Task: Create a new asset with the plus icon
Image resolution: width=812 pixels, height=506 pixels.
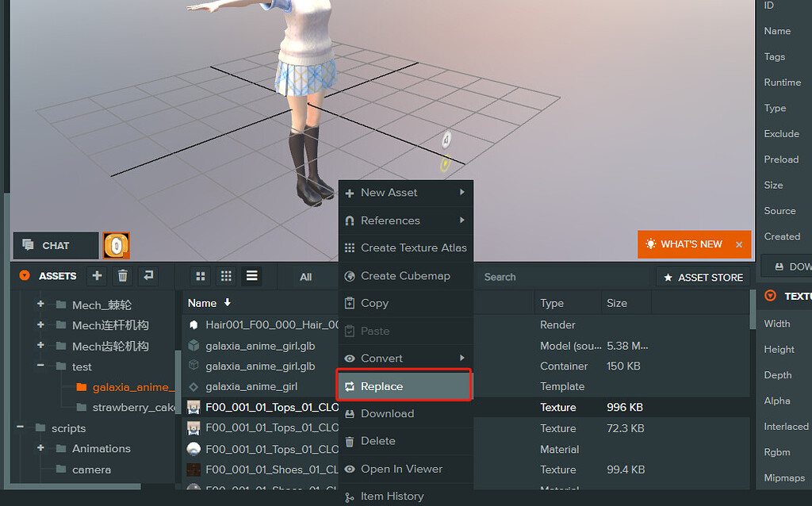Action: click(x=95, y=276)
